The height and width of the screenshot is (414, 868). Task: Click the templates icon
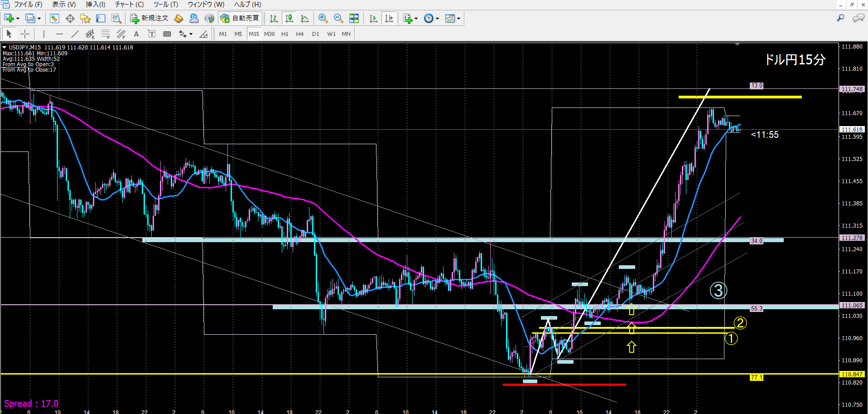[x=450, y=19]
